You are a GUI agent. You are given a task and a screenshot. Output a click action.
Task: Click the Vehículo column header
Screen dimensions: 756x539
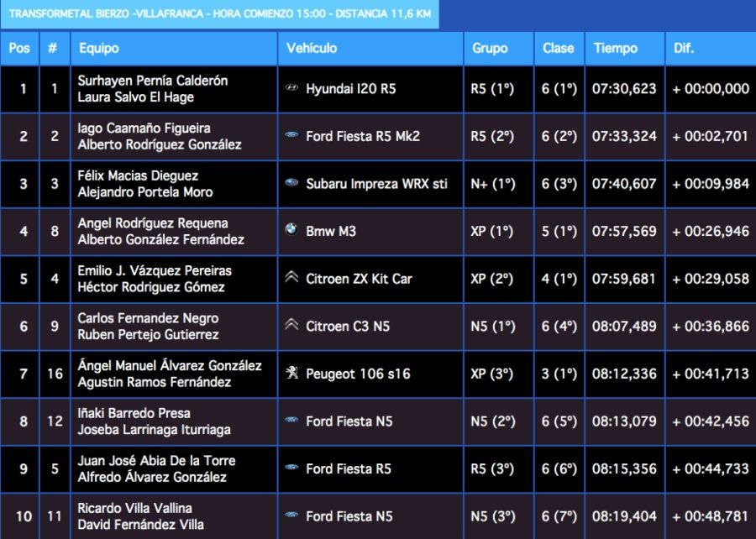(312, 49)
